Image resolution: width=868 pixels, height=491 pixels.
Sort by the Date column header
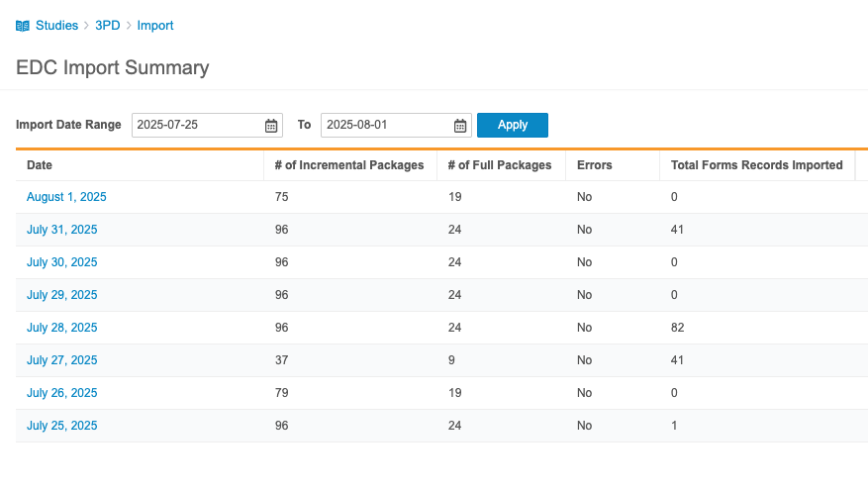coord(40,165)
